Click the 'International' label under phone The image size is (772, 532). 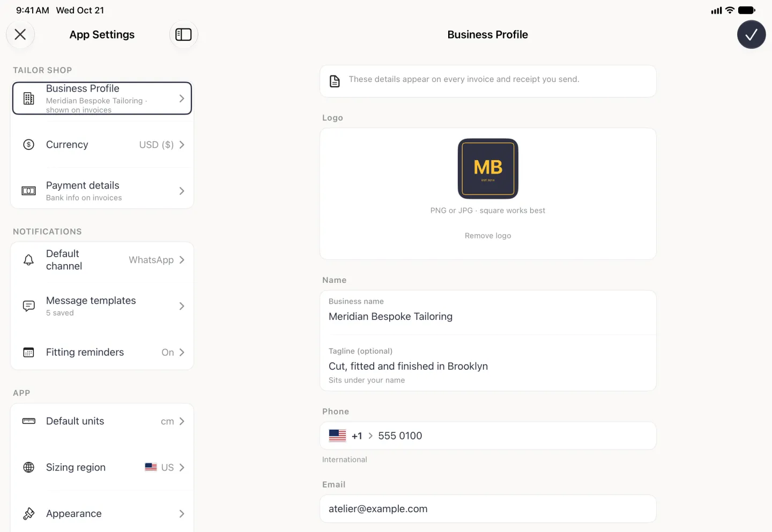click(x=345, y=460)
